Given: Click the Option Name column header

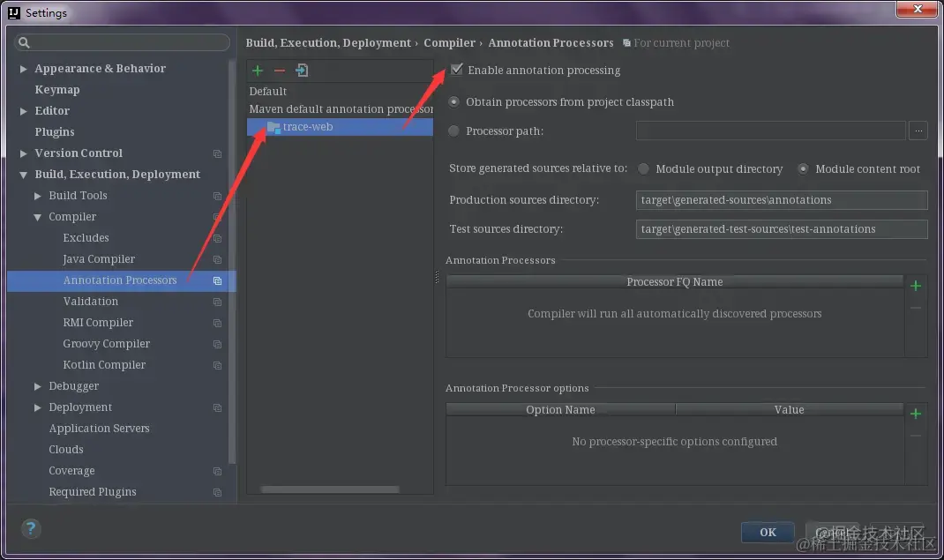Looking at the screenshot, I should click(x=560, y=409).
